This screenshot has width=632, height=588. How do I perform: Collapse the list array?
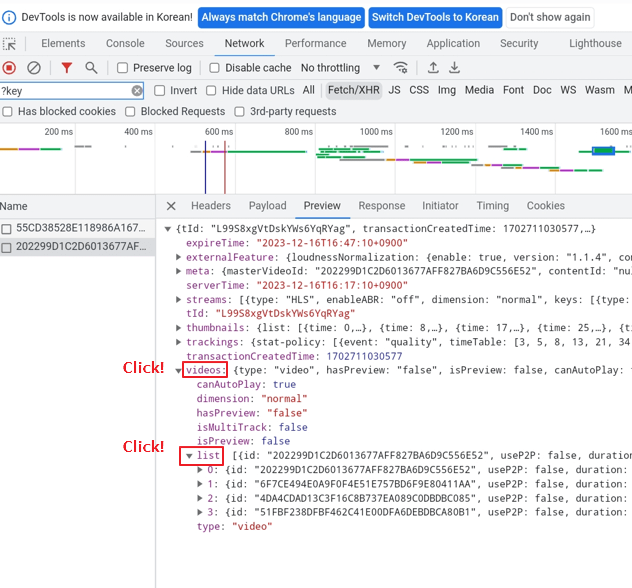[x=189, y=456]
